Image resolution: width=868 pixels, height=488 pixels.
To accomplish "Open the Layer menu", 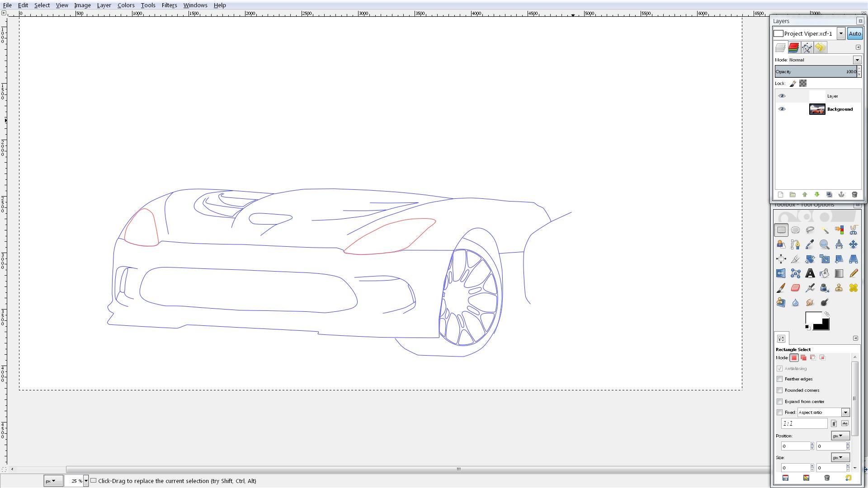I will click(104, 5).
